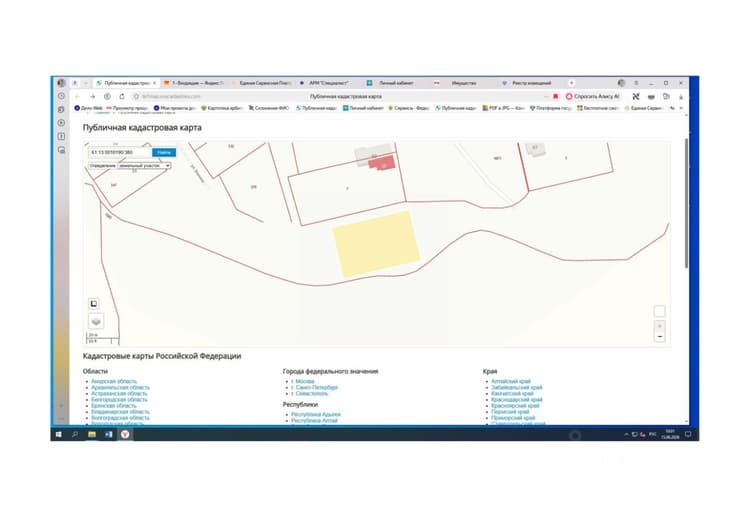This screenshot has height=531, width=750.
Task: Click the red building on the map
Action: tap(382, 163)
